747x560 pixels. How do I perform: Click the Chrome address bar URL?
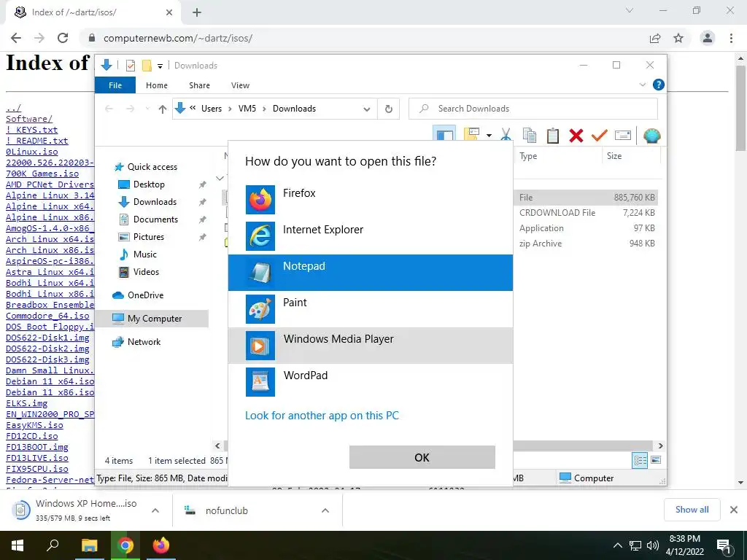178,38
